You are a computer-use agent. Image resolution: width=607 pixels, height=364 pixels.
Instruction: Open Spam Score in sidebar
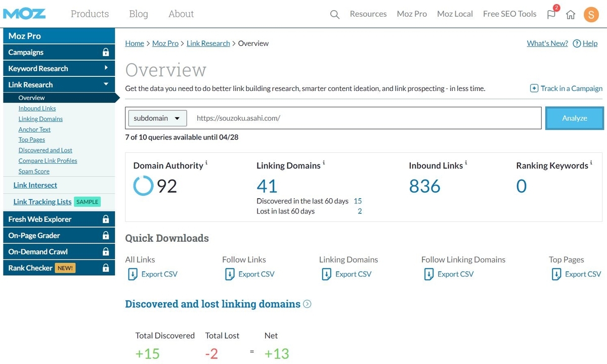coord(34,171)
